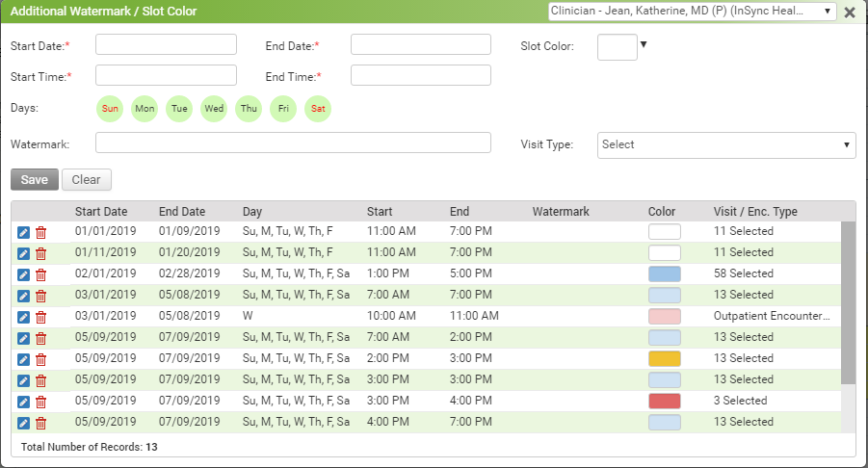The height and width of the screenshot is (468, 868).
Task: Click the Watermark text field
Action: [293, 143]
